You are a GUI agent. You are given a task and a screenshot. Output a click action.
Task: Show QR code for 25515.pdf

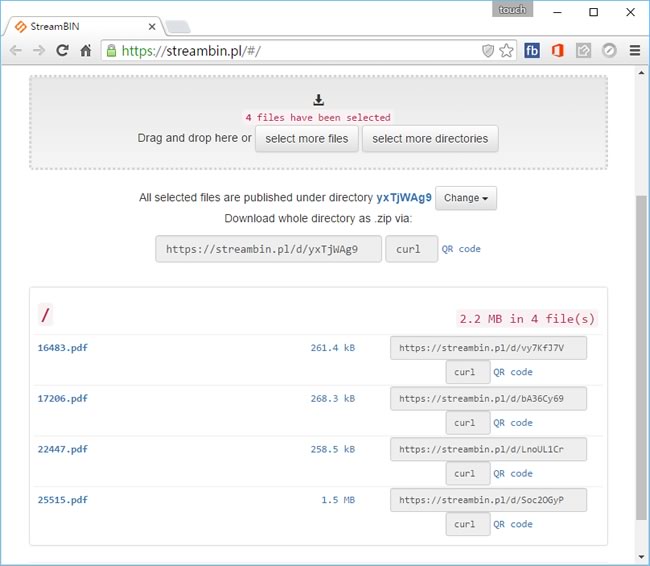tap(513, 524)
